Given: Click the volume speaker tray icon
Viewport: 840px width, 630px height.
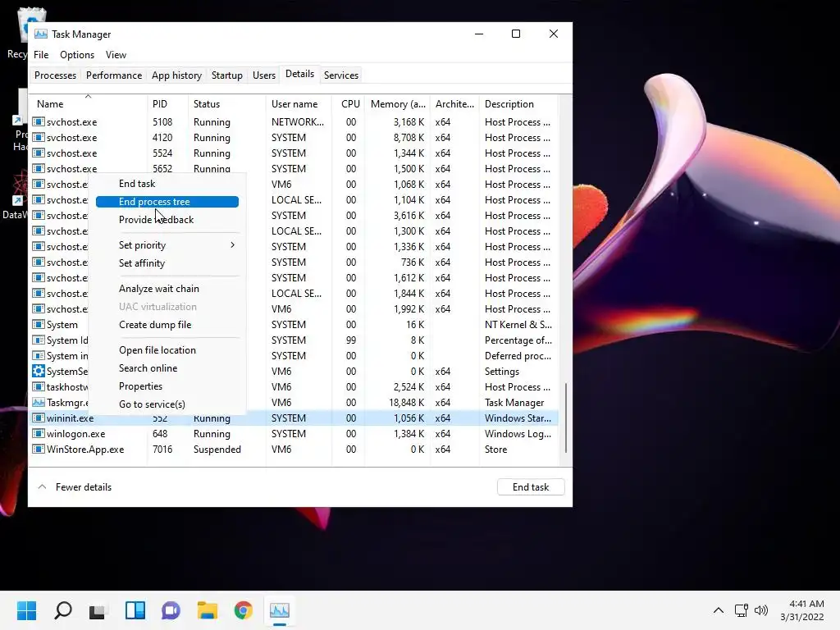Looking at the screenshot, I should point(760,610).
